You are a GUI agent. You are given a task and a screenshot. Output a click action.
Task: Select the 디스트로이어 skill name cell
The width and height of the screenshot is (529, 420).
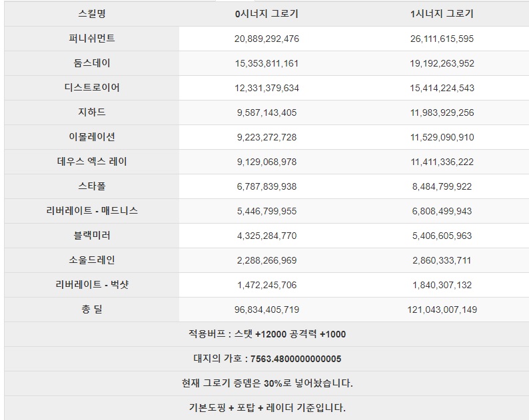pyautogui.click(x=92, y=88)
